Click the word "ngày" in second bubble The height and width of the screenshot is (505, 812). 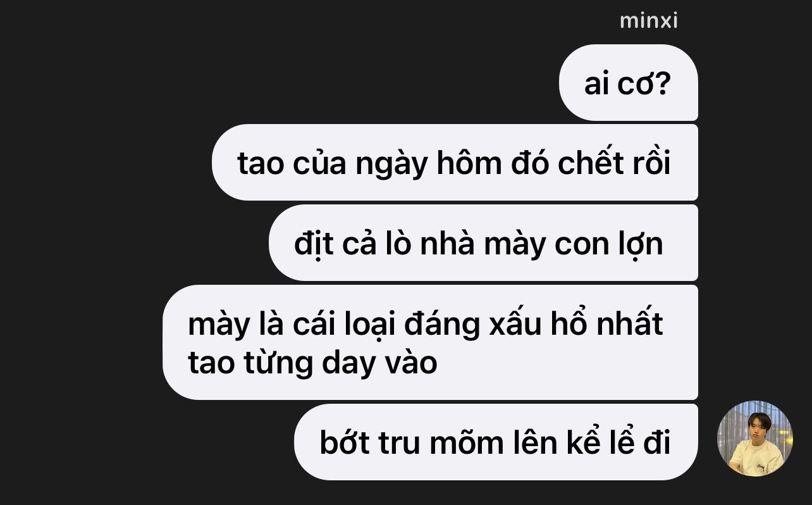click(x=391, y=165)
